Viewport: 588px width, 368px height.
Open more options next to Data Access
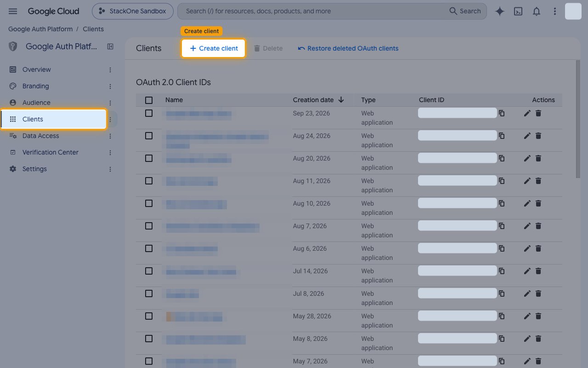pyautogui.click(x=110, y=136)
